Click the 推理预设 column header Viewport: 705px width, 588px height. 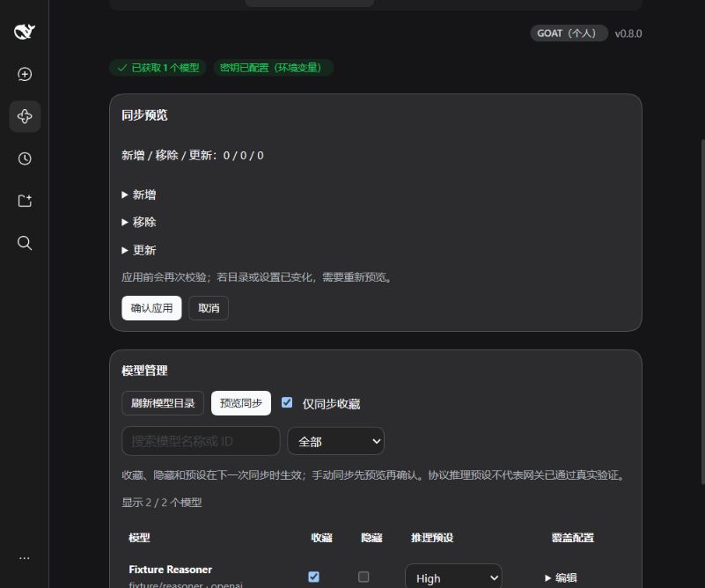tap(432, 538)
